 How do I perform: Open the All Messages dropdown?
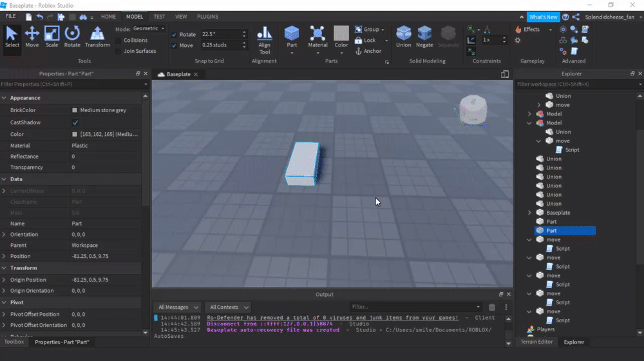(x=178, y=307)
